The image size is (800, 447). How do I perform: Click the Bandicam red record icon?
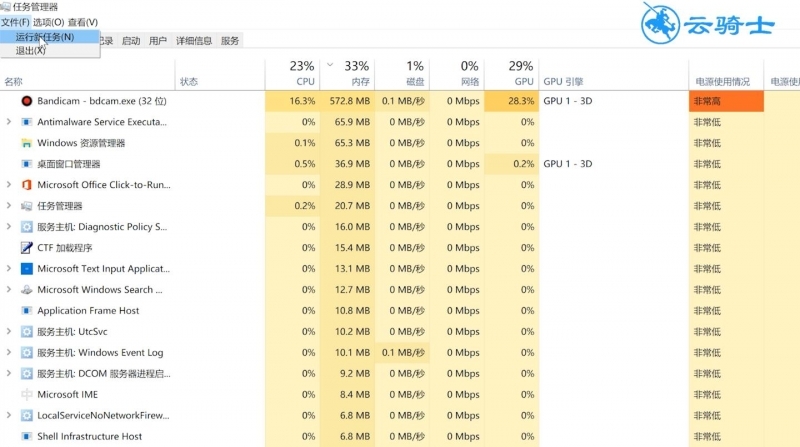(27, 101)
